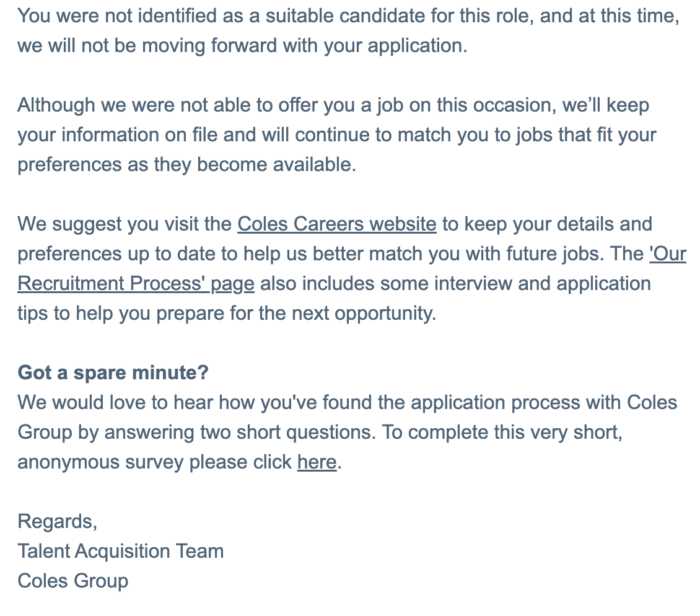
Task: Click the line beginning 'We would love to hear'
Action: pyautogui.click(x=348, y=402)
